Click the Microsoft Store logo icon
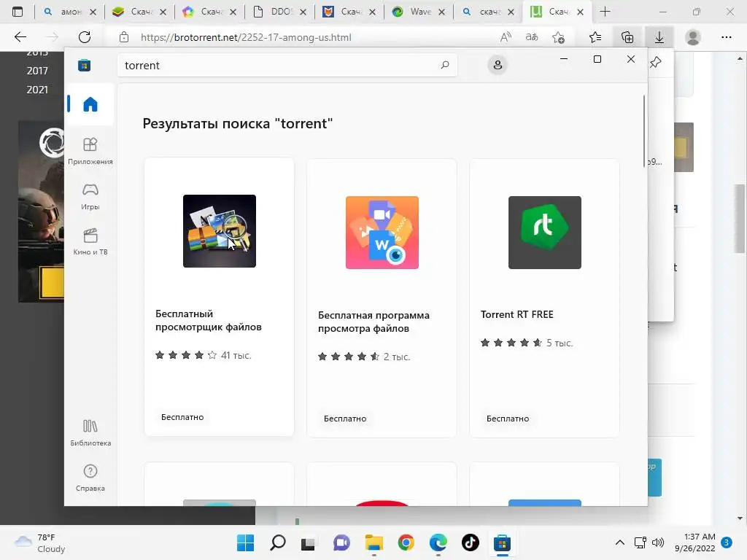 (85, 65)
